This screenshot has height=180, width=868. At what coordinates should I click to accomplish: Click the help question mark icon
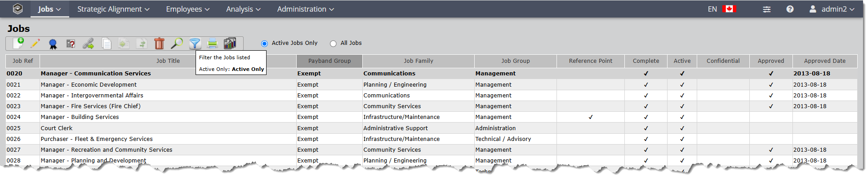point(790,9)
